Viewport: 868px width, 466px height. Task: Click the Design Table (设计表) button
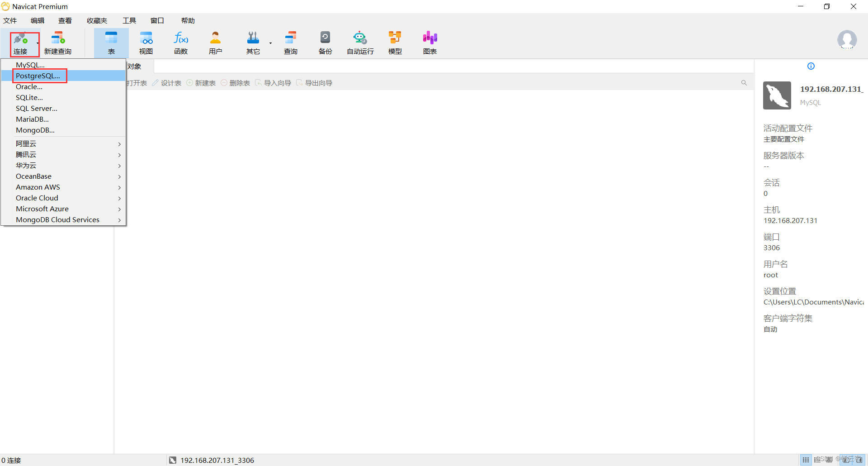click(x=166, y=83)
